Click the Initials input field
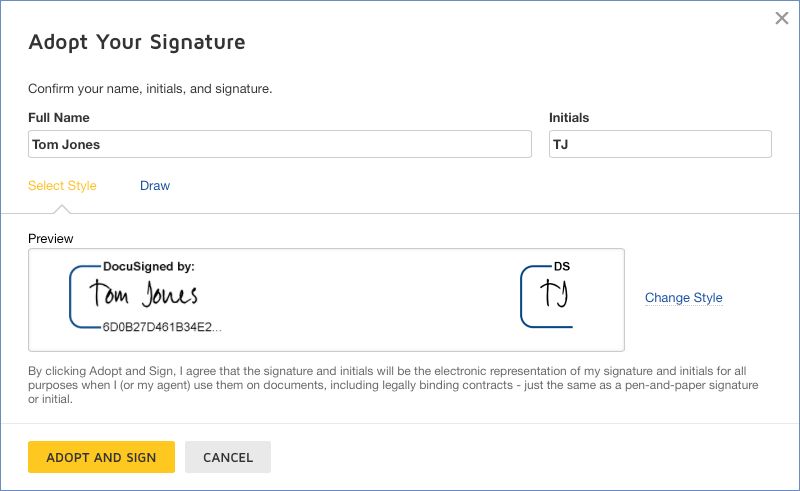 tap(660, 144)
